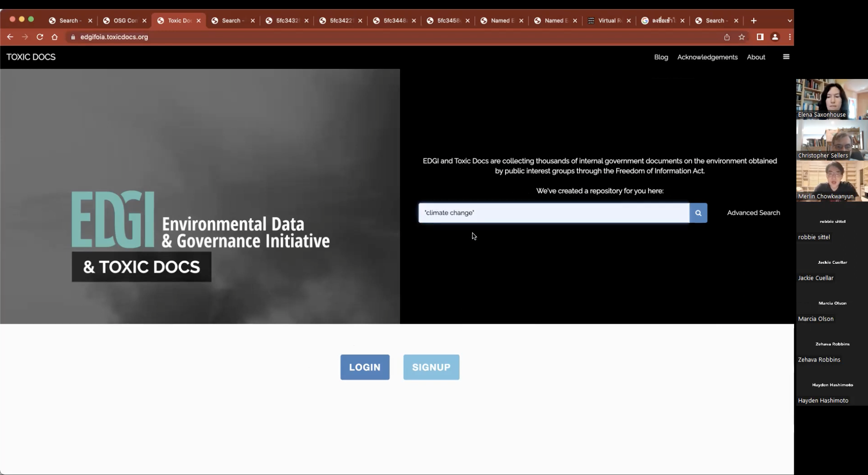The image size is (868, 475).
Task: Click the lock icon in the address bar
Action: pyautogui.click(x=73, y=37)
